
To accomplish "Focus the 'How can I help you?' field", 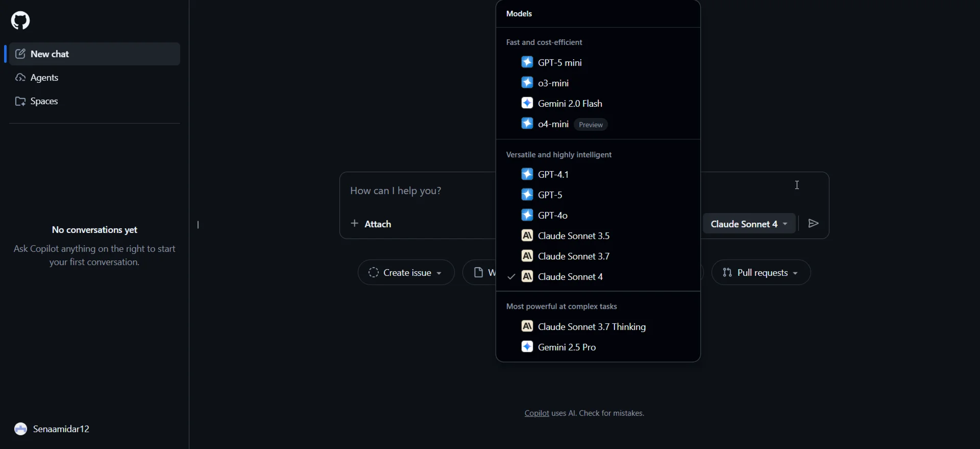I will pos(419,191).
